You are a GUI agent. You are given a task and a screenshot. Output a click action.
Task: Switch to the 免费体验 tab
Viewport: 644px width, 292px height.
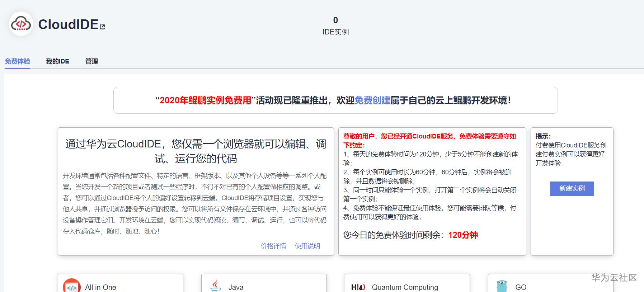[18, 61]
